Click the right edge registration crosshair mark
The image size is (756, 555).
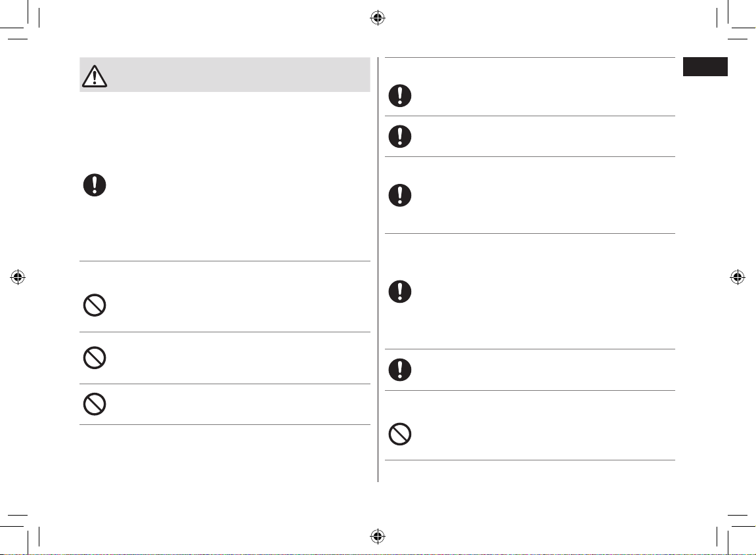click(737, 277)
